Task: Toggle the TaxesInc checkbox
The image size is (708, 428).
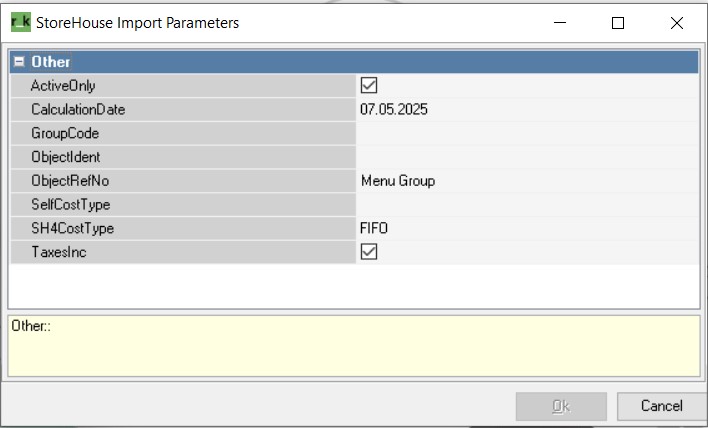Action: coord(368,252)
